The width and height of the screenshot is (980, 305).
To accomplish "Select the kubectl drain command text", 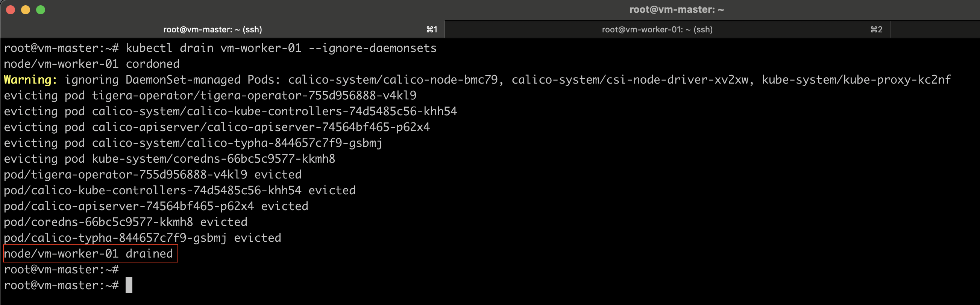I will tap(281, 47).
